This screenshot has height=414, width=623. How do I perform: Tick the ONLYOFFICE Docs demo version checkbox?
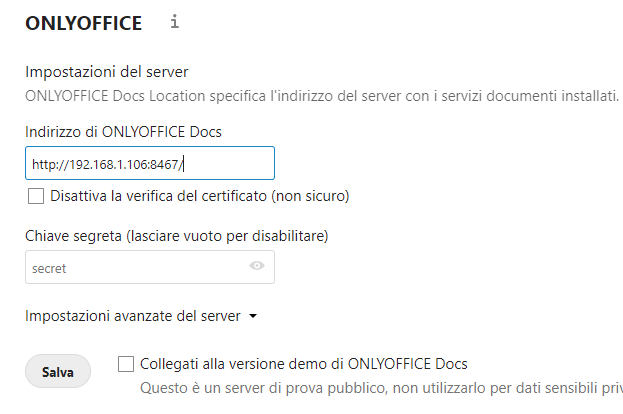[126, 364]
